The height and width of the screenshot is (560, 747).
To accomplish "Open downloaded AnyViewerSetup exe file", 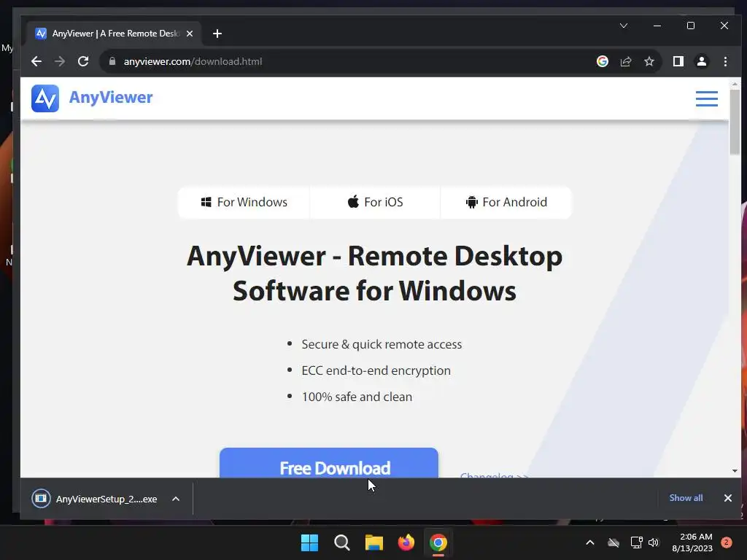I will [96, 499].
